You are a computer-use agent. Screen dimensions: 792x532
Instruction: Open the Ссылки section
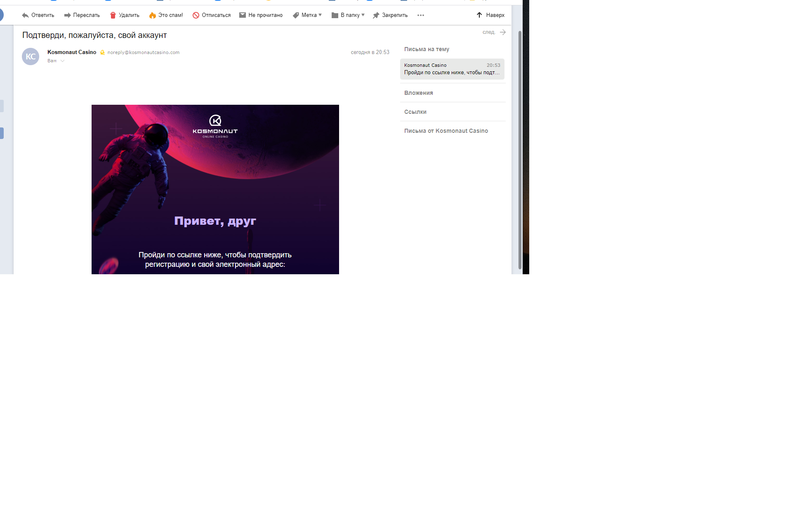tap(415, 112)
